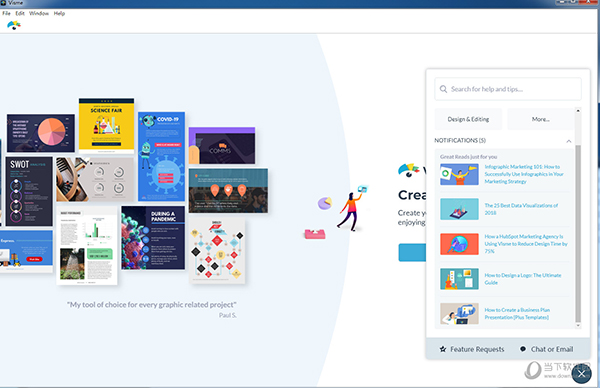Open the Help menu
600x388 pixels.
coord(59,13)
